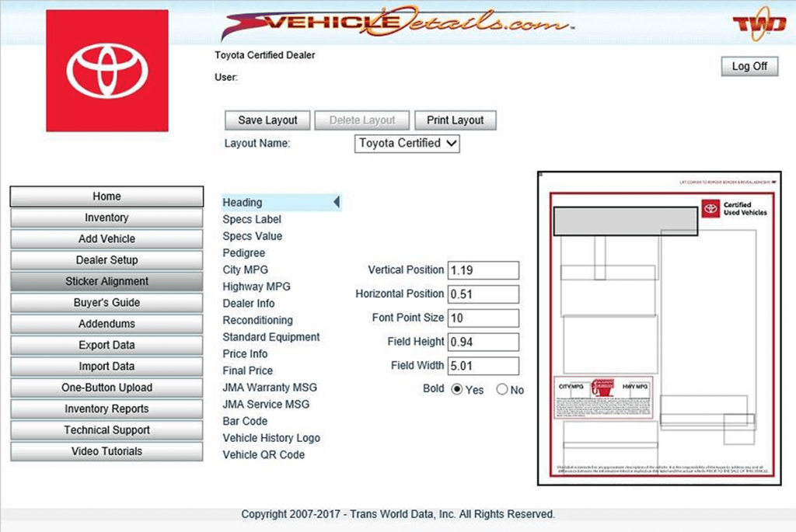Click the Font Point Size field
The width and height of the screenshot is (796, 532).
click(483, 318)
